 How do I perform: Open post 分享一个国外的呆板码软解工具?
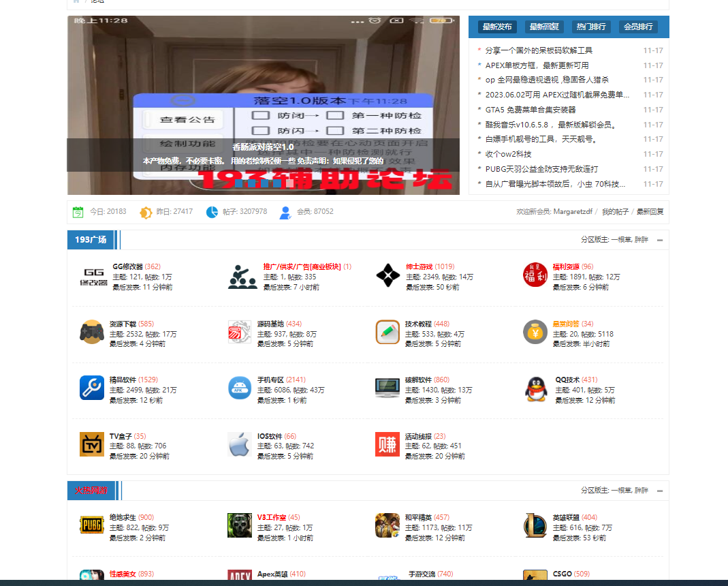tap(539, 50)
